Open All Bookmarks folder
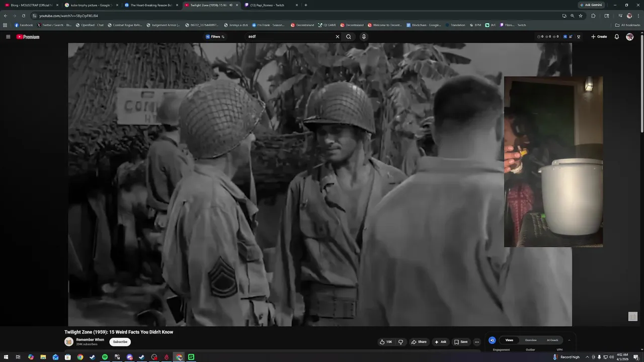Screen dimensions: 644x362 [627, 25]
